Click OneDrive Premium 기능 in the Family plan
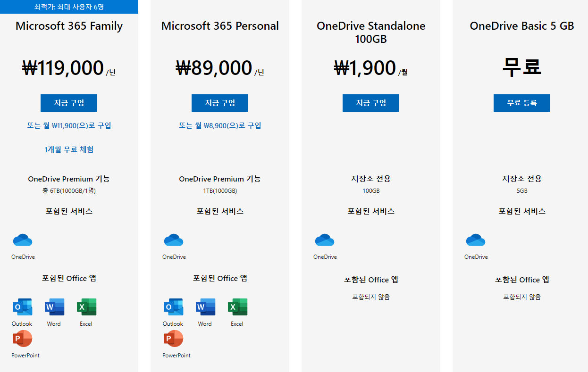Image resolution: width=588 pixels, height=372 pixels. pyautogui.click(x=69, y=179)
